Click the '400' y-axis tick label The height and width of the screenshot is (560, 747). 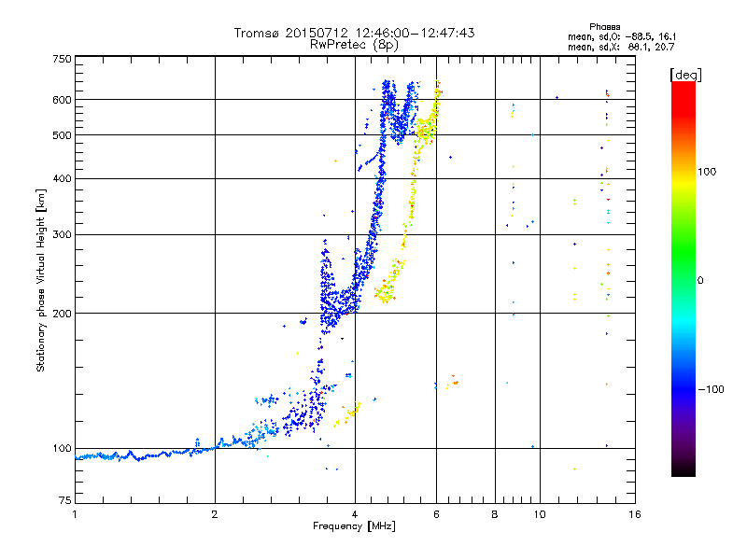click(x=62, y=178)
